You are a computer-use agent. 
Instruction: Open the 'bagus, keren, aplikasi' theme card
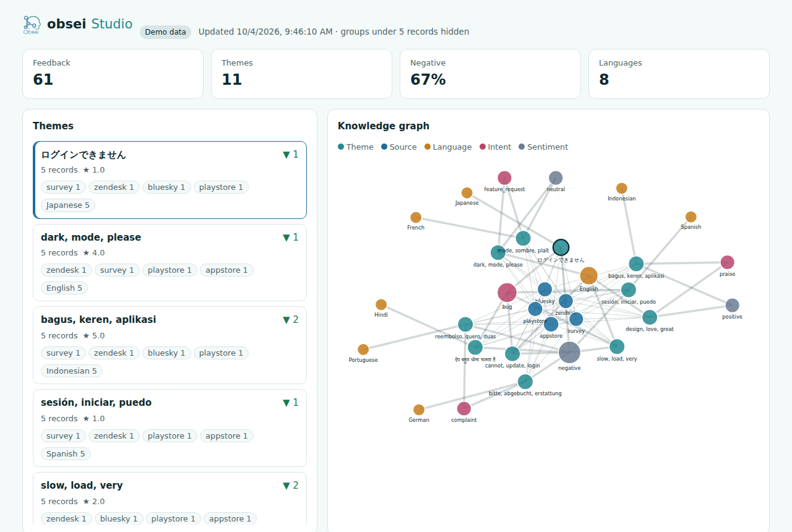(x=170, y=345)
